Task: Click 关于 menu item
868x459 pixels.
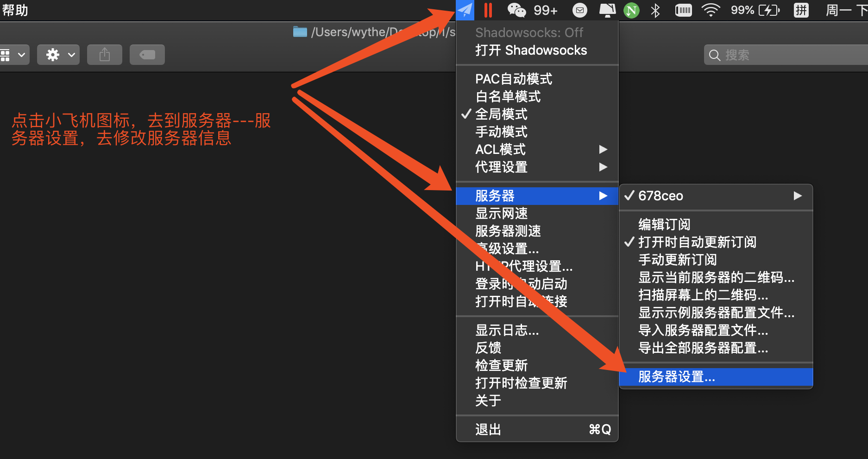Action: pos(537,401)
